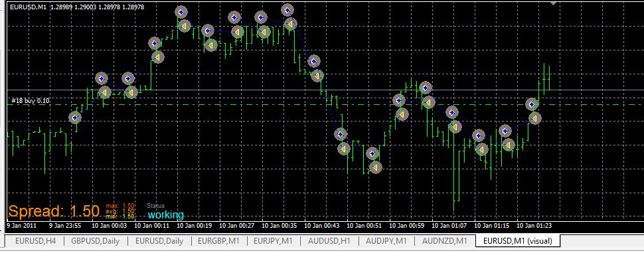Select the #18 buy 0.10 order label
644x253 pixels.
coord(31,101)
